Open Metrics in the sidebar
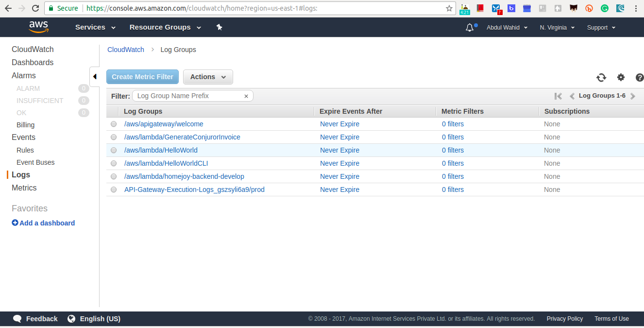Image resolution: width=644 pixels, height=328 pixels. pos(24,188)
